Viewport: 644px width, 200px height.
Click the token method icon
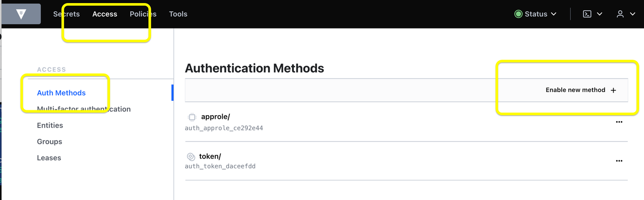tap(191, 156)
